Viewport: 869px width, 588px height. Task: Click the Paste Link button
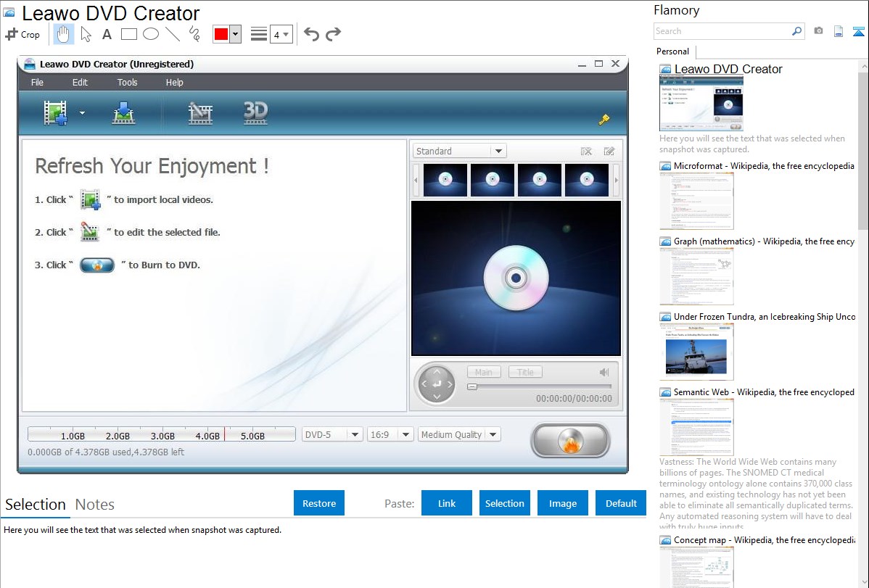pyautogui.click(x=447, y=503)
